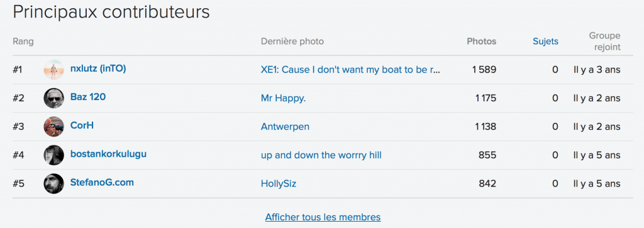Click StefanoG.com's profile avatar
The height and width of the screenshot is (228, 644).
click(x=54, y=183)
